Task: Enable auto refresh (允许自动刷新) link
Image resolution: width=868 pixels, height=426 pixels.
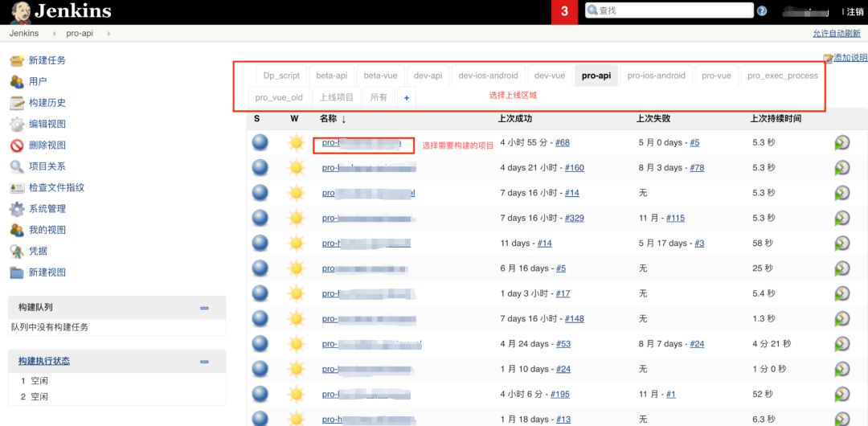Action: 837,33
